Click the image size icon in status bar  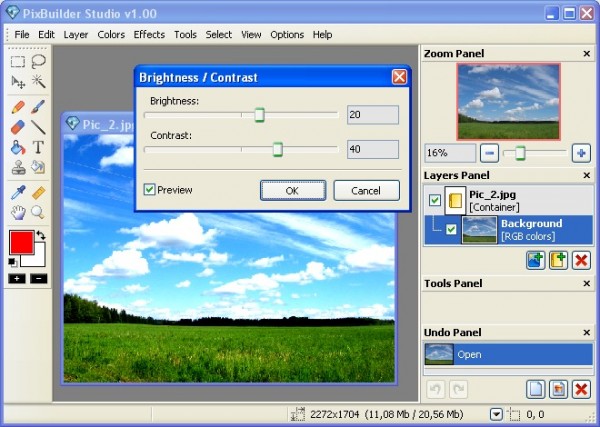(298, 414)
